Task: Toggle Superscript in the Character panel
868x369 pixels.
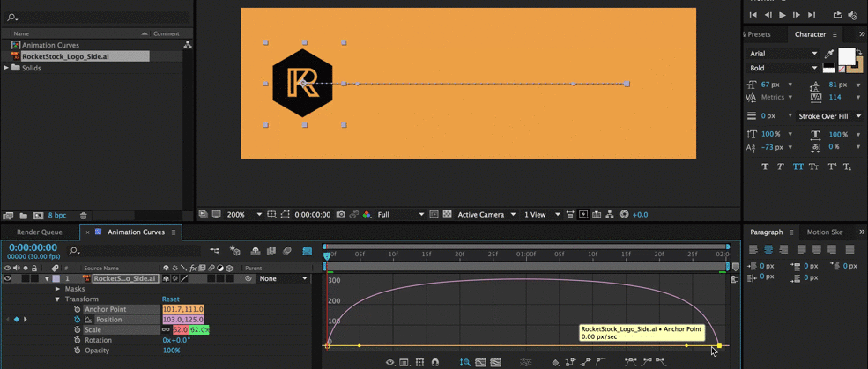Action: pos(831,166)
